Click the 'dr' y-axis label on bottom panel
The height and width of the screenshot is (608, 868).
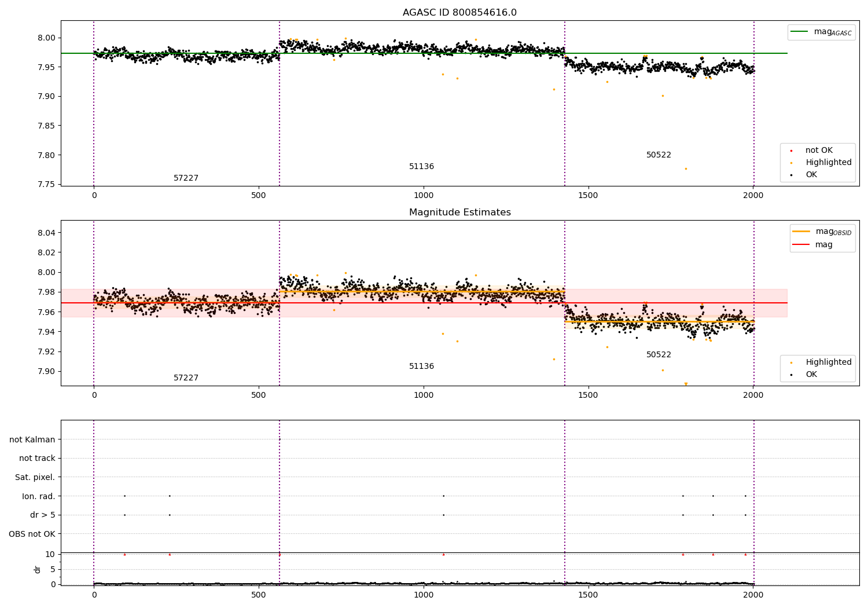point(38,569)
